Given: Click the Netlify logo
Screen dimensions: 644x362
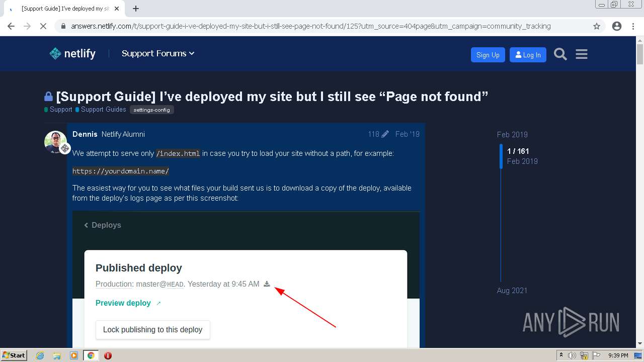Looking at the screenshot, I should pyautogui.click(x=72, y=53).
